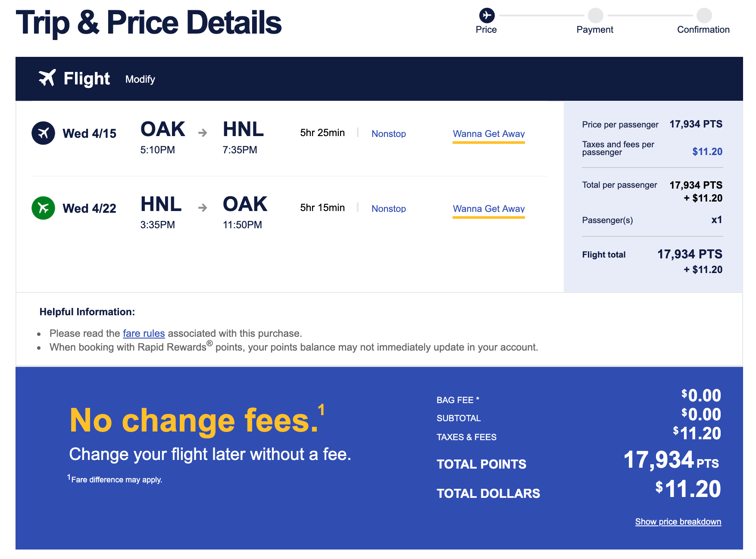The image size is (756, 559).
Task: Click the dark departing flight circle icon
Action: (x=43, y=133)
